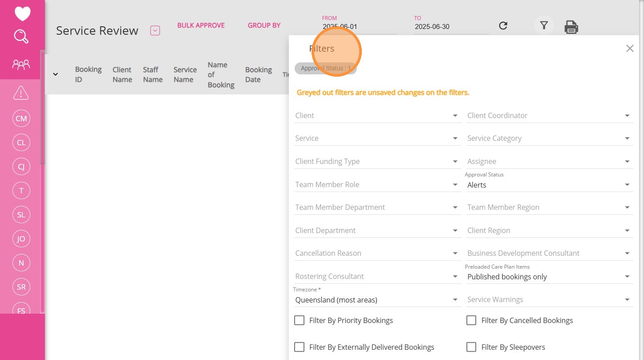The width and height of the screenshot is (644, 360).
Task: Close the Filters panel
Action: tap(629, 49)
